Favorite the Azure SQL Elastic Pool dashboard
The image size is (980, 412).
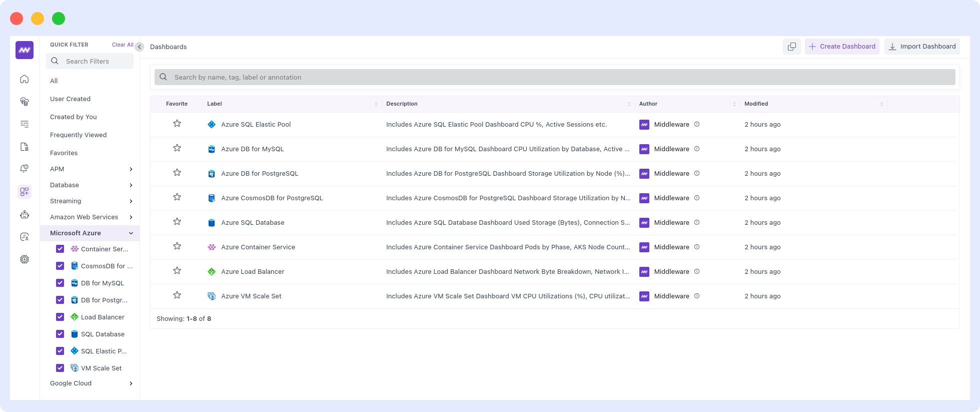coord(177,124)
